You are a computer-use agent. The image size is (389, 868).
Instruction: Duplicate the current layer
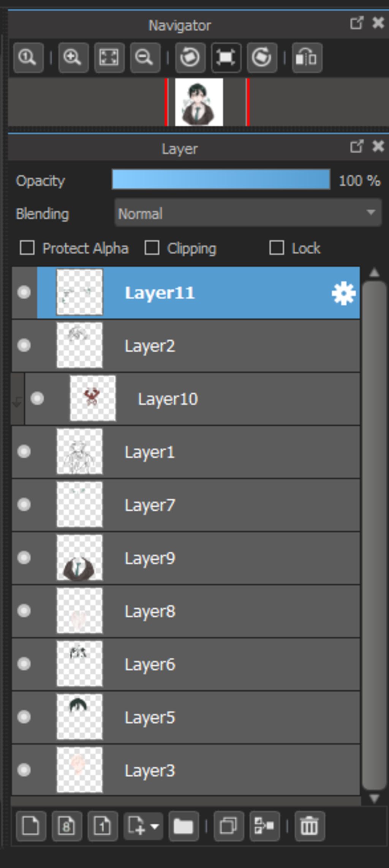click(228, 826)
